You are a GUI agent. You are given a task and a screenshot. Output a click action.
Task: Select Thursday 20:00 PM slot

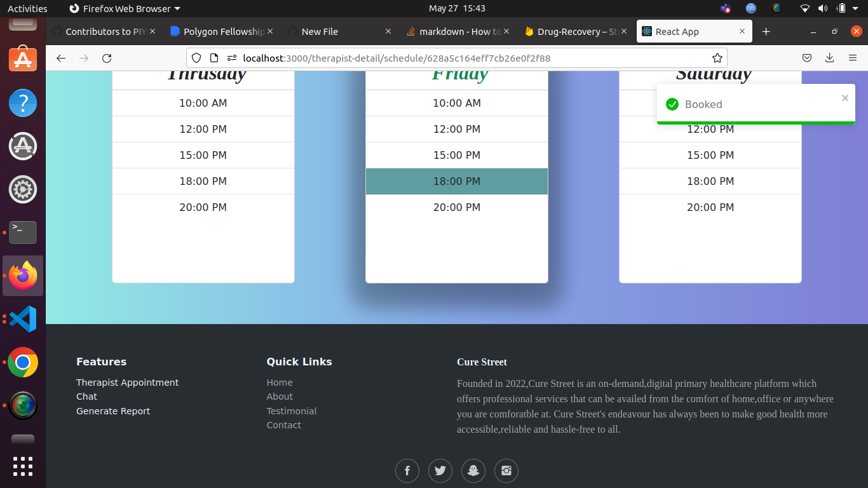click(203, 207)
